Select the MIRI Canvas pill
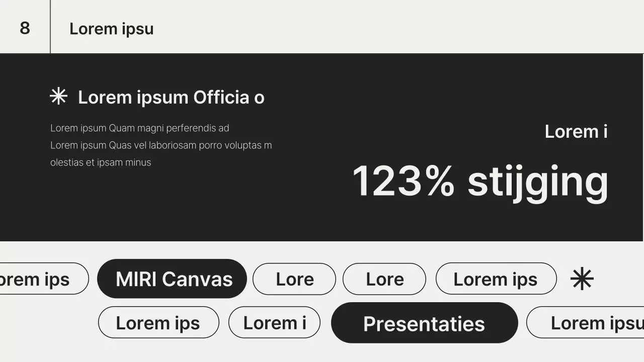The height and width of the screenshot is (362, 644). [172, 279]
